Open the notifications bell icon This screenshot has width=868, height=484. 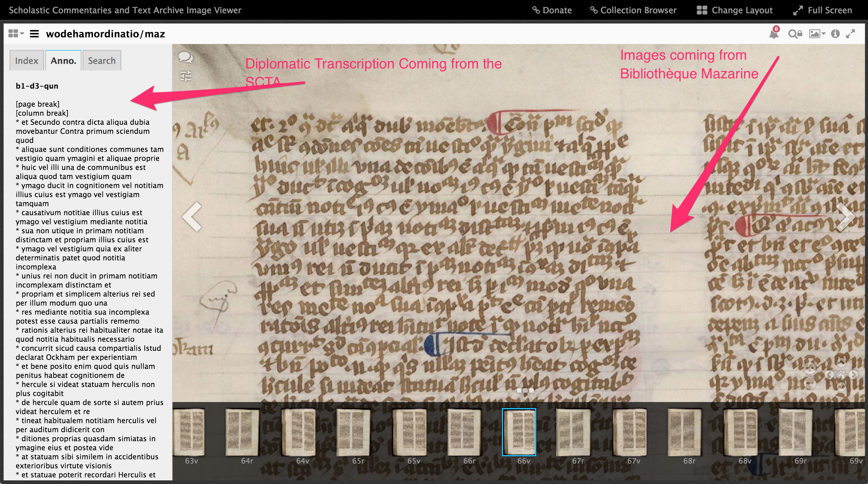774,33
